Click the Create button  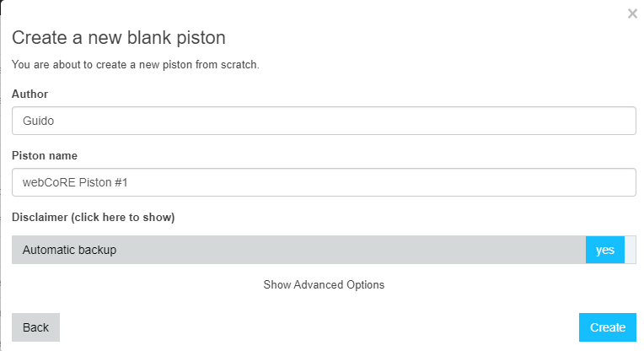(608, 327)
